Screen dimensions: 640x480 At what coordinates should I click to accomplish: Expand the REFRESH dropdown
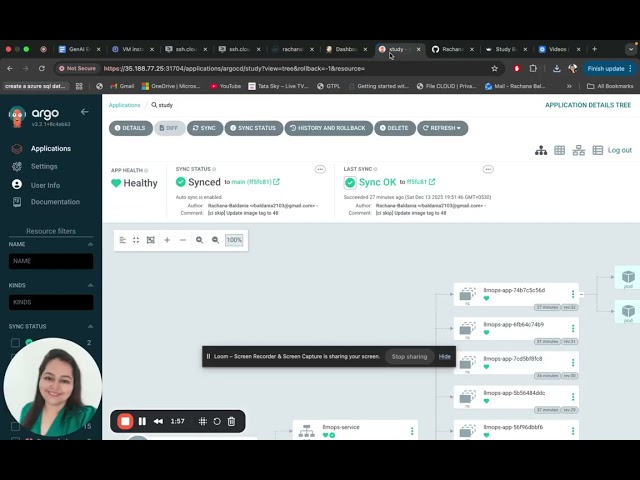pyautogui.click(x=442, y=128)
